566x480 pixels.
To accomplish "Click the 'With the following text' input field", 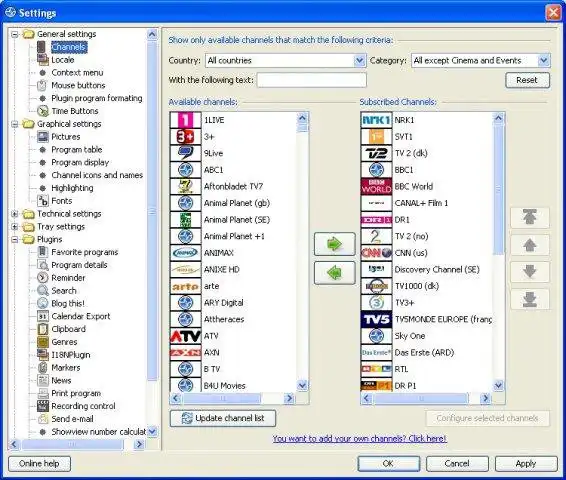I will [x=312, y=80].
